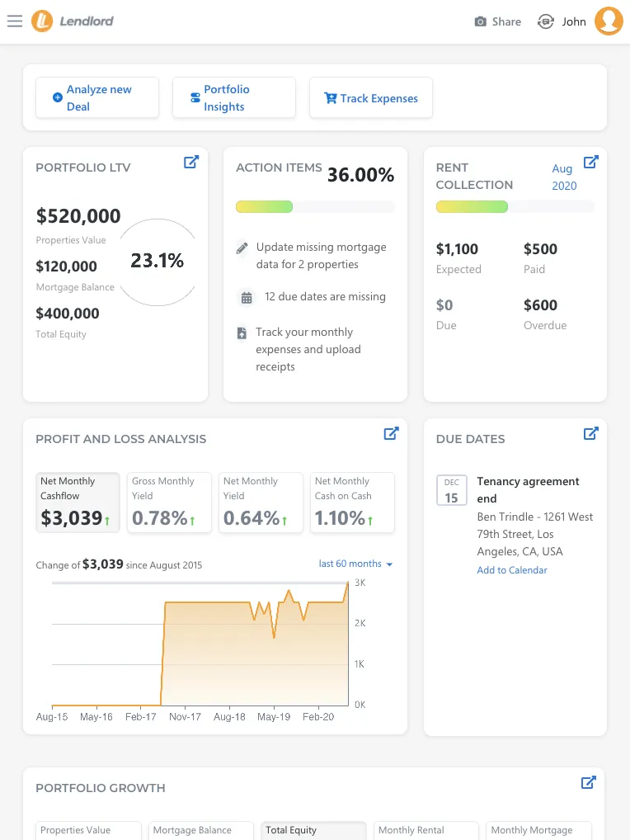Viewport: 630px width, 840px height.
Task: Click Track Expenses button
Action: pyautogui.click(x=371, y=97)
